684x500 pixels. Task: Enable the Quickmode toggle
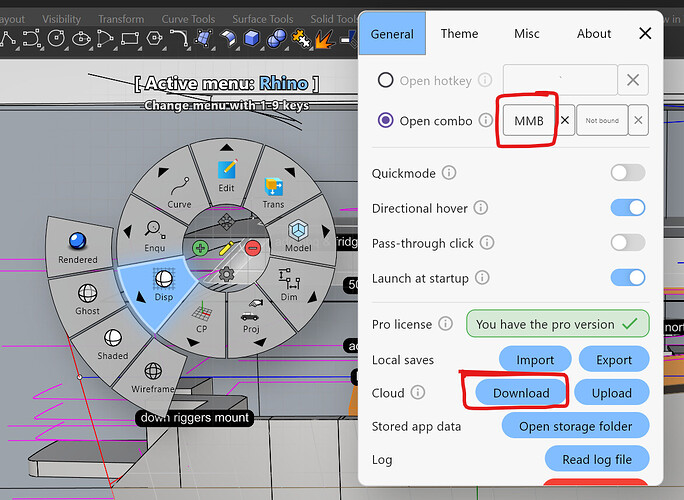point(628,173)
